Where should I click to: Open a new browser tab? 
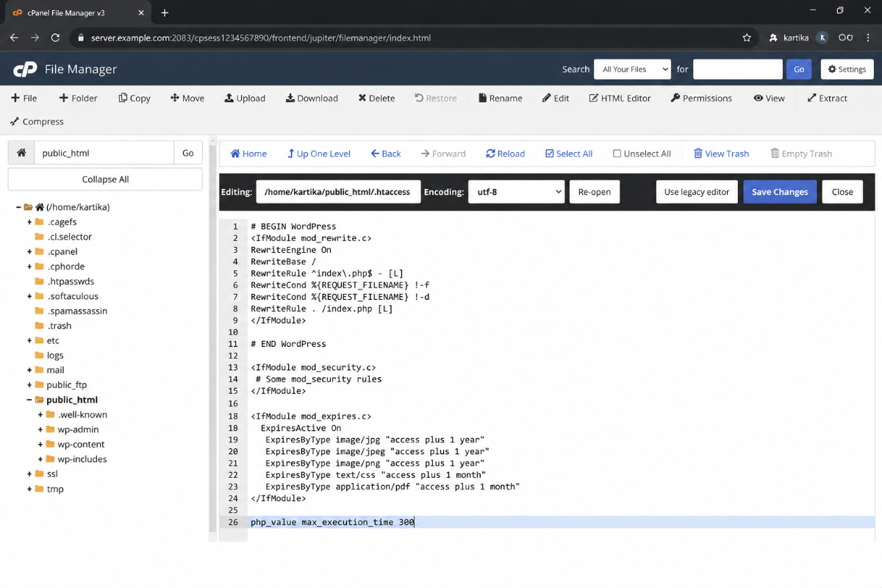(165, 12)
